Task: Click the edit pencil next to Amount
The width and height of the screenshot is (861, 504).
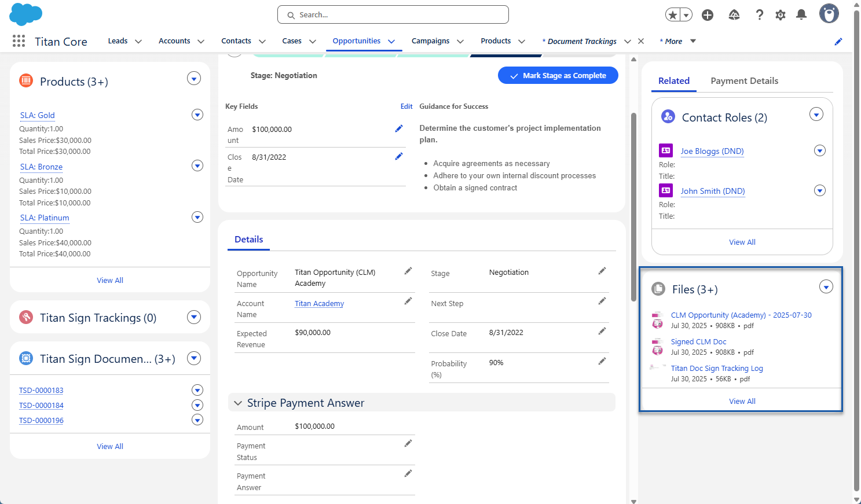Action: tap(398, 128)
